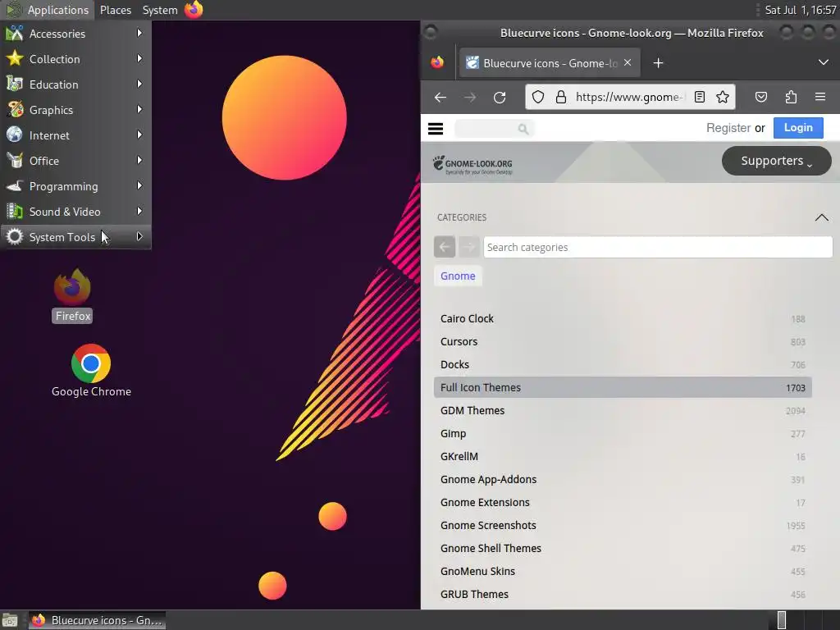This screenshot has height=630, width=840.
Task: Click the Register link
Action: (728, 128)
